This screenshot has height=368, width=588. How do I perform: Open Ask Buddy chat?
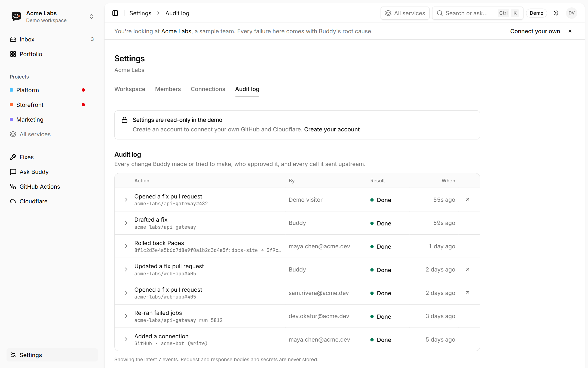52,172
